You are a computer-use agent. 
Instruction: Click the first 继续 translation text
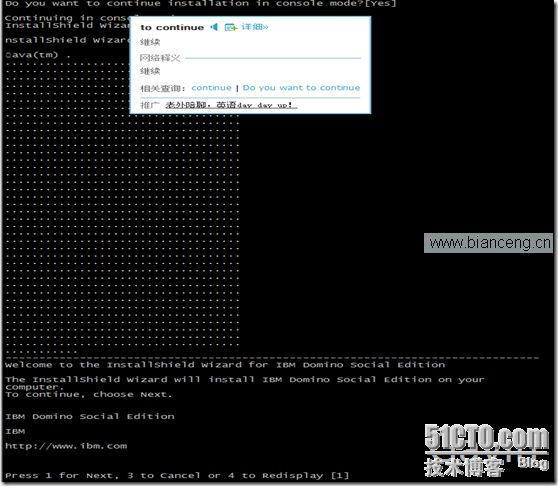[x=150, y=42]
